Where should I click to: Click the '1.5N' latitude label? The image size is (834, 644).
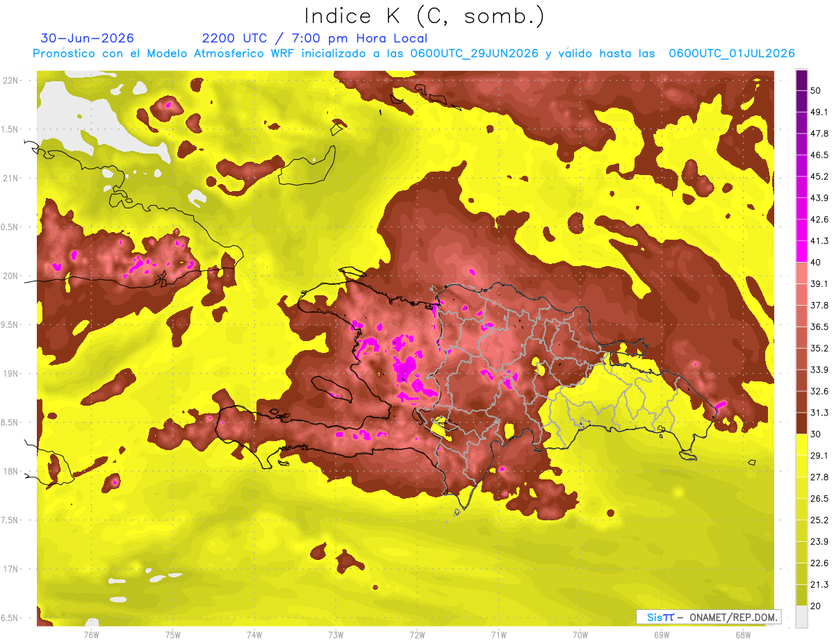click(10, 129)
